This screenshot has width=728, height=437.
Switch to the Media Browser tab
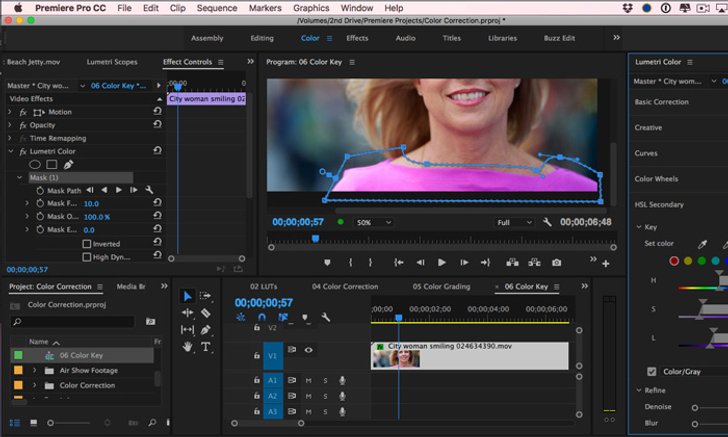tap(131, 287)
